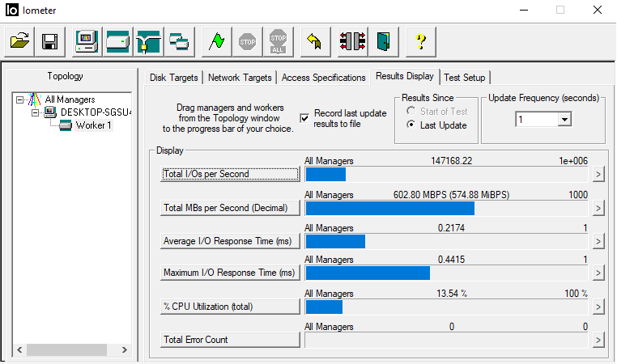Open the Access Specifications tab
The image size is (617, 364).
click(x=323, y=78)
